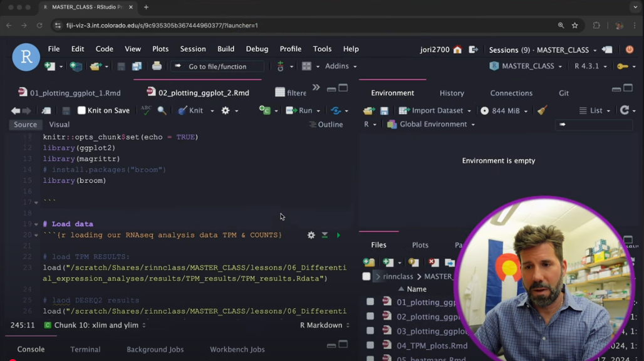The width and height of the screenshot is (644, 361).
Task: Switch to the History tab
Action: pyautogui.click(x=452, y=93)
